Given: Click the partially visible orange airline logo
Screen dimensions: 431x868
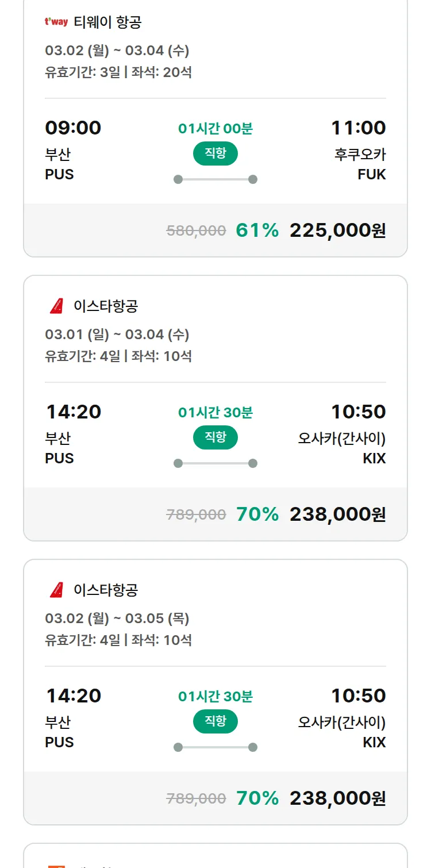Looking at the screenshot, I should point(56,865).
